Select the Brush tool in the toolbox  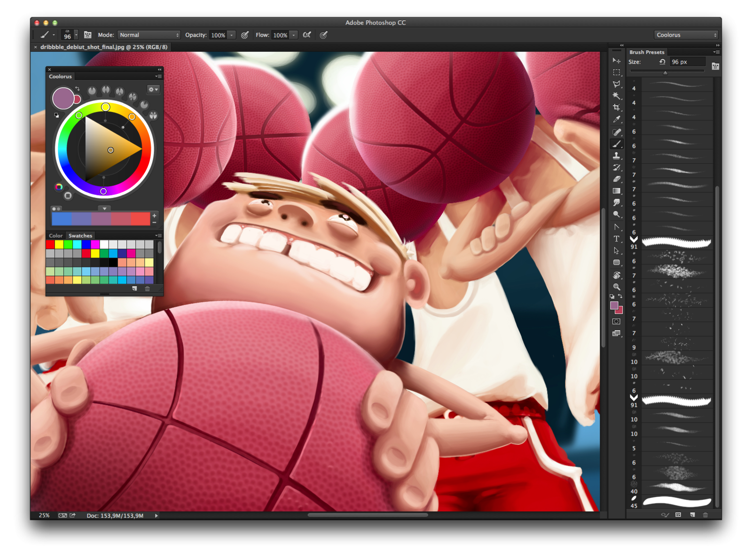[x=616, y=144]
